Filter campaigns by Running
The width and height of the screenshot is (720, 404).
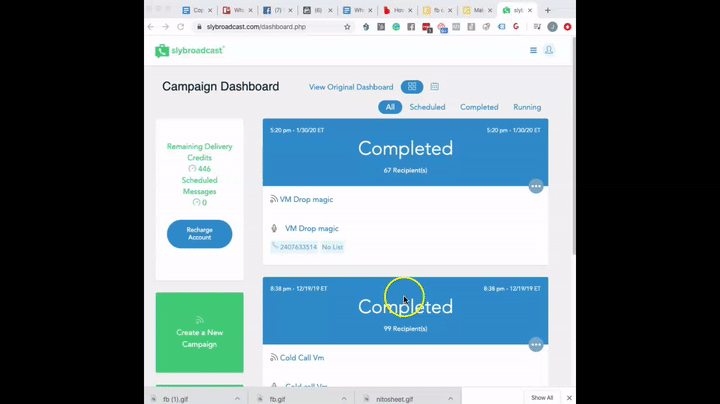(x=527, y=107)
